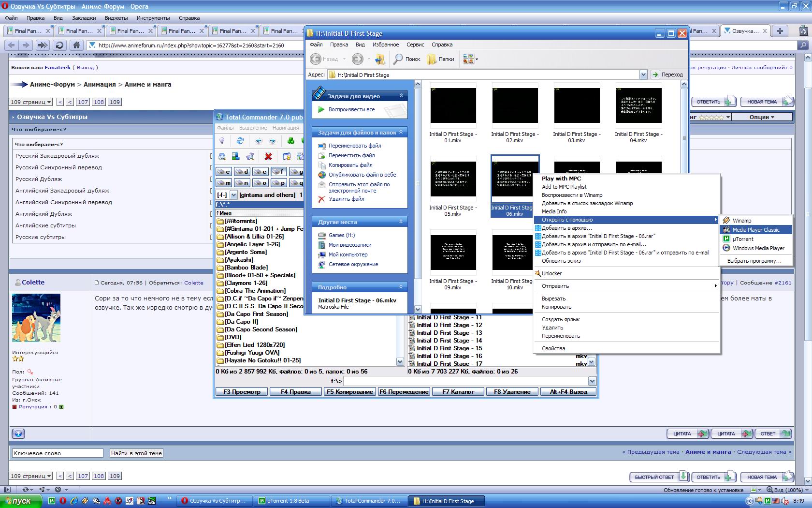Open the Опции dropdown
Image resolution: width=812 pixels, height=508 pixels.
[x=762, y=117]
